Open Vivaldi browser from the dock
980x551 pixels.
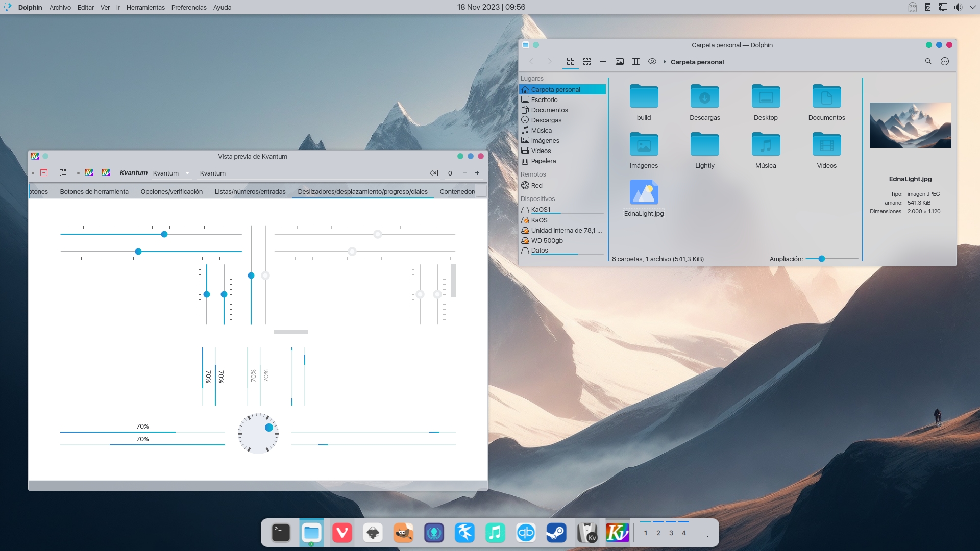click(342, 533)
